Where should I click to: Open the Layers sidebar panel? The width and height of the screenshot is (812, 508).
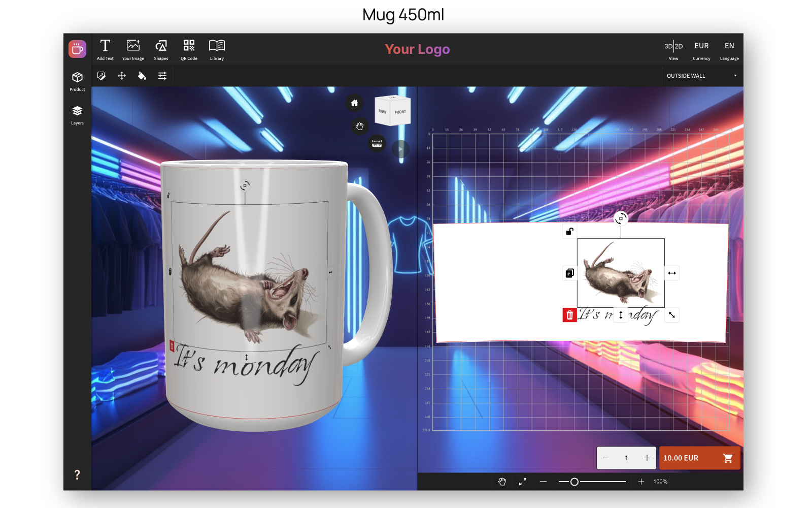click(x=77, y=115)
